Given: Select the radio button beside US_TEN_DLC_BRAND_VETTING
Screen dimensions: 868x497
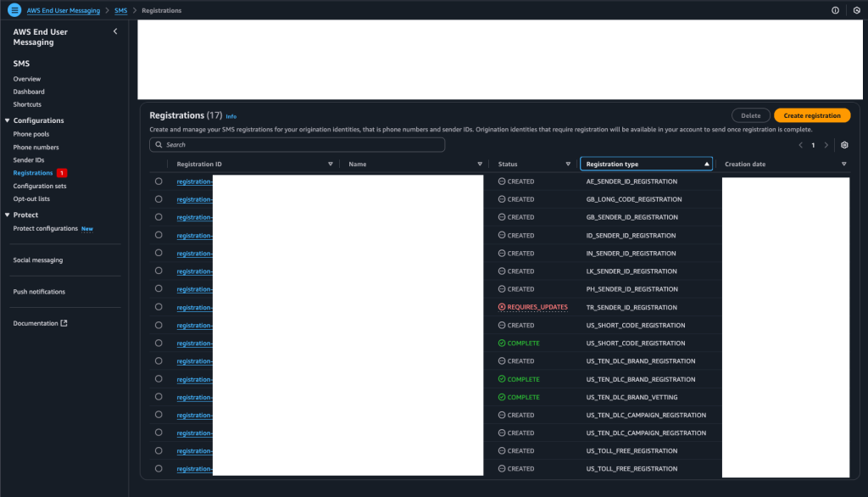Looking at the screenshot, I should (159, 397).
